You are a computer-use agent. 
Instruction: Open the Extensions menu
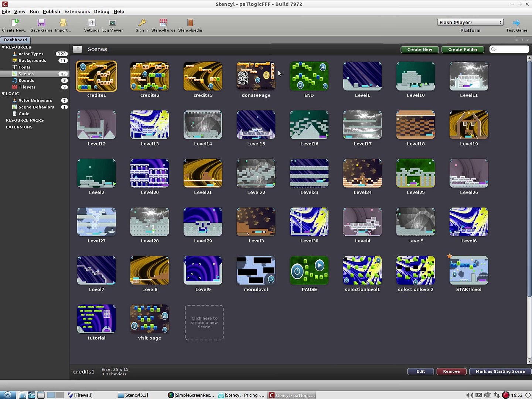pos(77,11)
